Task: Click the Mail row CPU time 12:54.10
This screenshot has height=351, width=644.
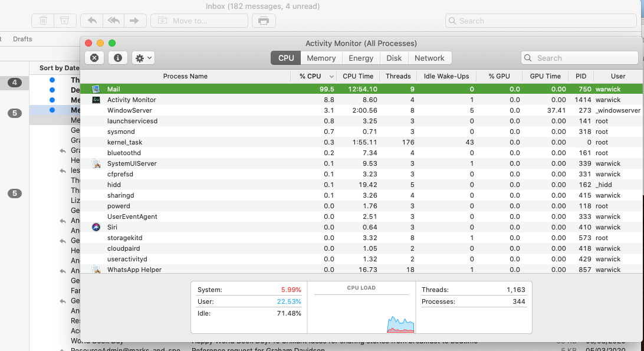Action: pyautogui.click(x=362, y=89)
